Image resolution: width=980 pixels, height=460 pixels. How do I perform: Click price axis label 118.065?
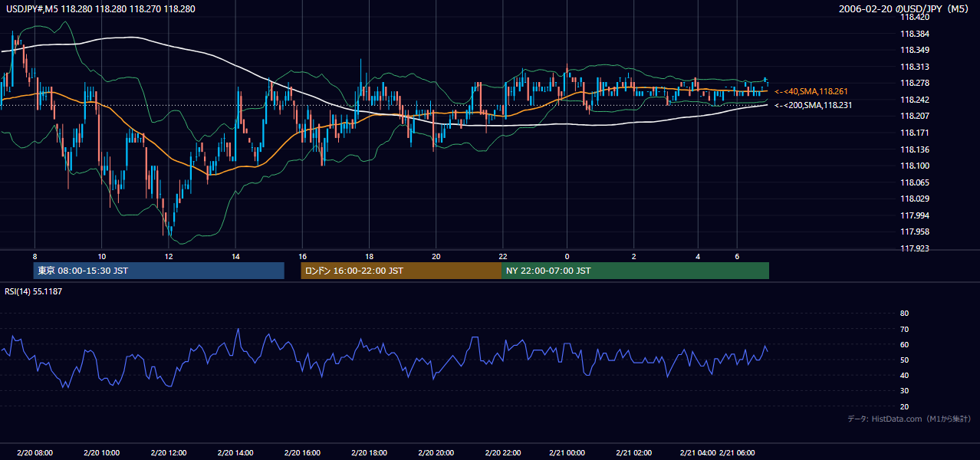point(915,182)
